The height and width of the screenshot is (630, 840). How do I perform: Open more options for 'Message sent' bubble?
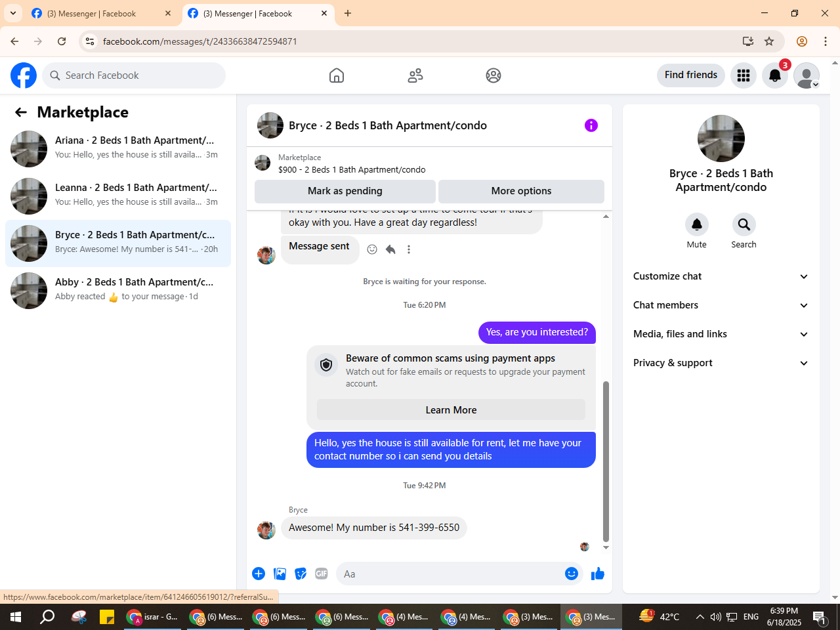coord(409,249)
